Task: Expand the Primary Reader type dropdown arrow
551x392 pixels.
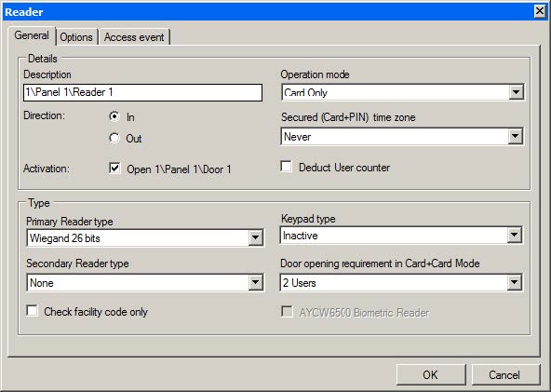Action: click(255, 238)
